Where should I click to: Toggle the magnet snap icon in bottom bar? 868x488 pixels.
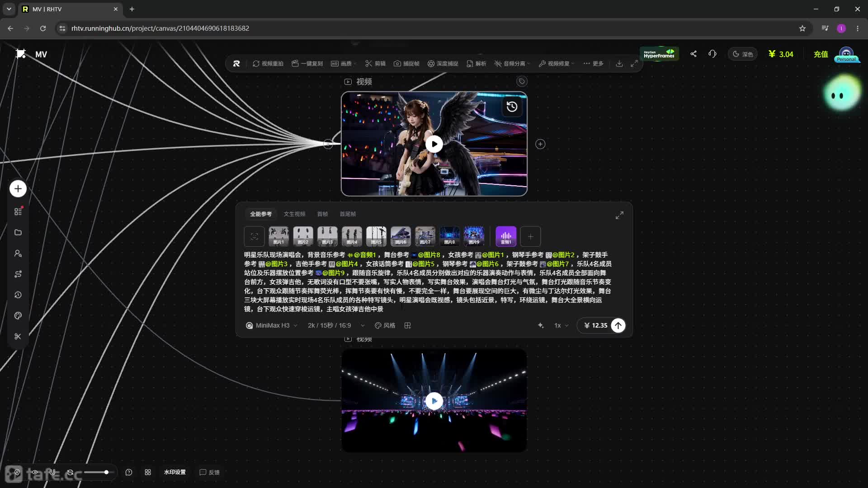(x=52, y=472)
